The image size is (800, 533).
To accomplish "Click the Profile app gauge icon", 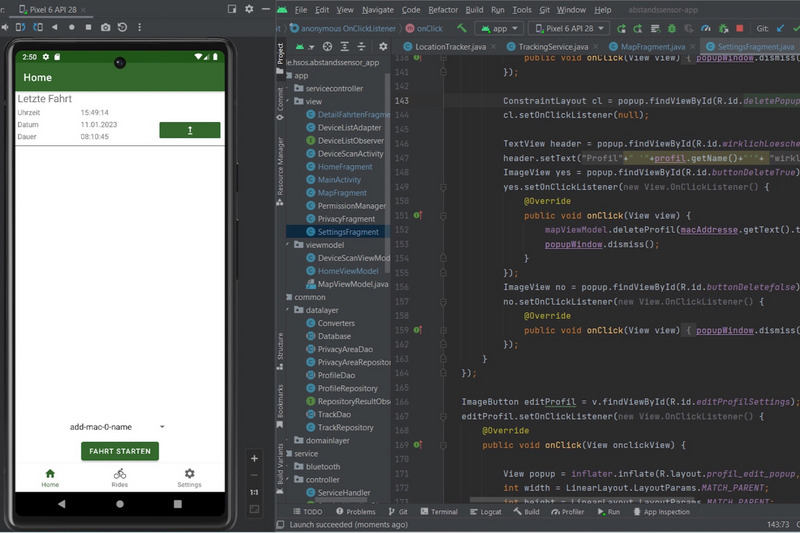I will pos(706,29).
